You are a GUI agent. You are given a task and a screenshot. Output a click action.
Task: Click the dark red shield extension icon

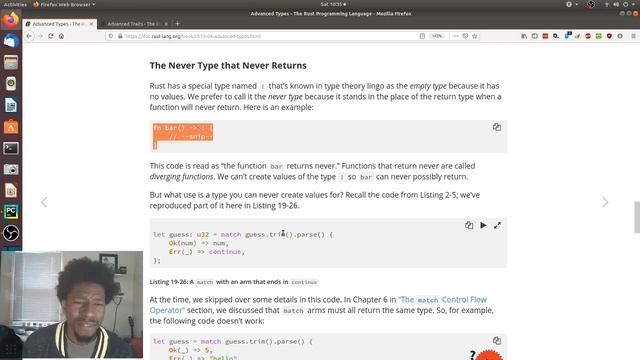[x=609, y=36]
